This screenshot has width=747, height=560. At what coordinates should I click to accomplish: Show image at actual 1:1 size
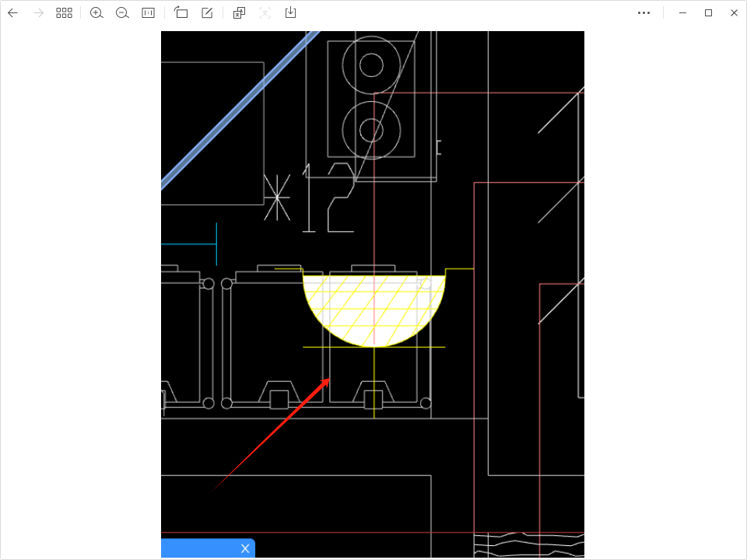pyautogui.click(x=148, y=13)
